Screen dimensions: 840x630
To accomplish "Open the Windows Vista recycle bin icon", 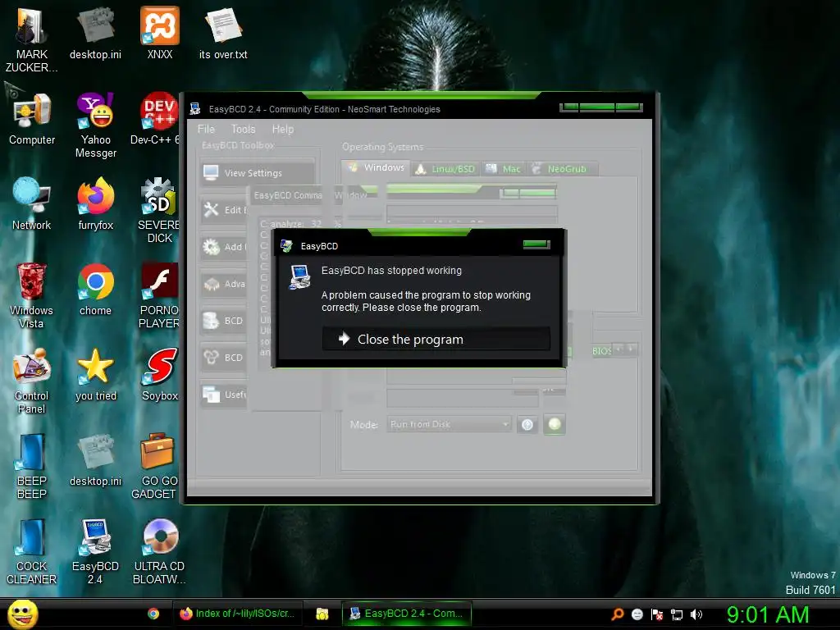I will point(32,295).
